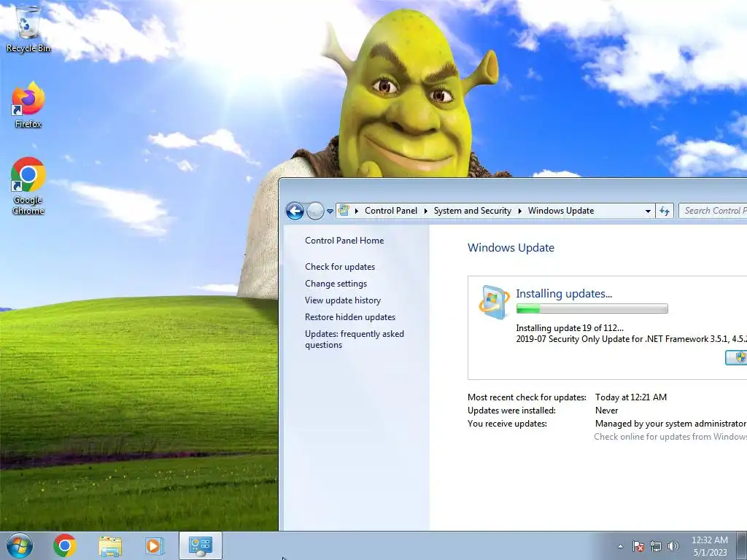Click 'Never' installed value

point(606,410)
